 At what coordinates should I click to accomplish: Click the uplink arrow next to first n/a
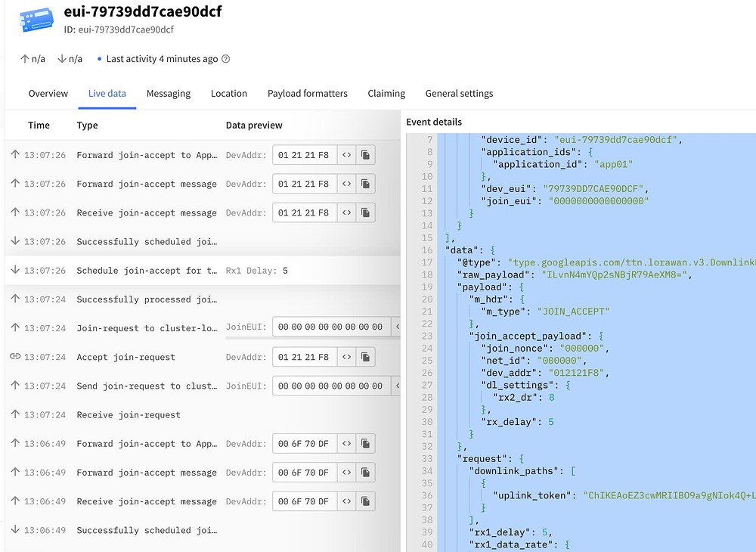[25, 59]
